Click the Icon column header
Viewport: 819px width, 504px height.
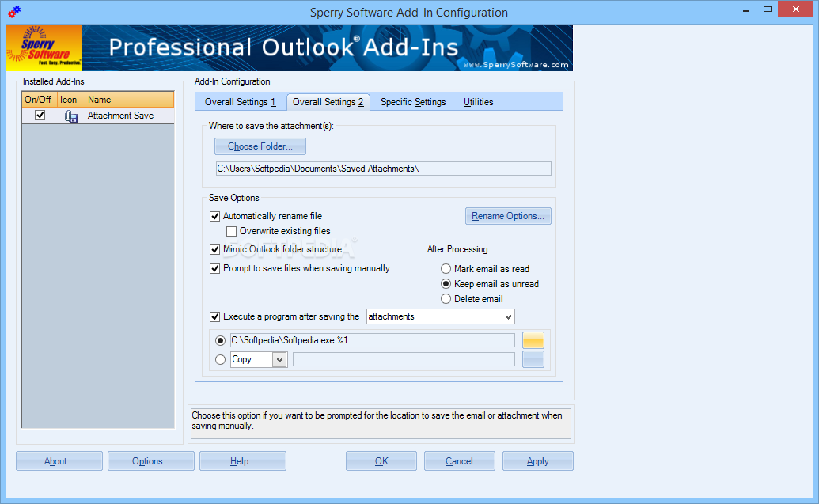coord(70,100)
